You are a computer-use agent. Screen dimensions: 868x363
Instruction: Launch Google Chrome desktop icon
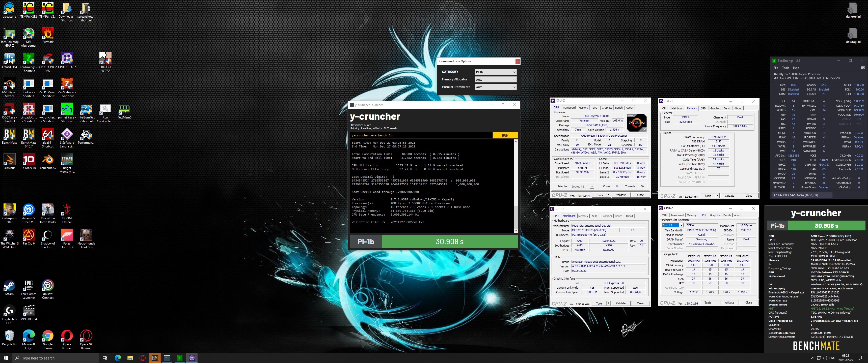(48, 339)
